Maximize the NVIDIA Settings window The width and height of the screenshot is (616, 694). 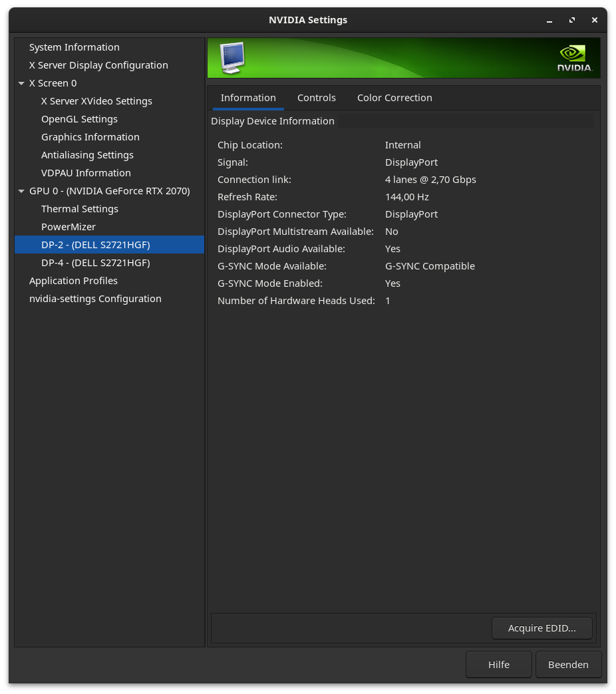571,21
